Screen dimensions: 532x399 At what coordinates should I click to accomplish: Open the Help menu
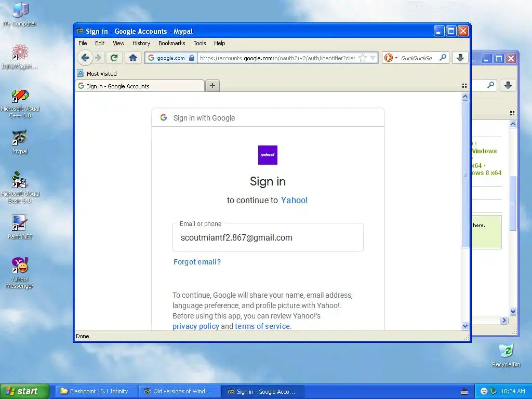[x=220, y=43]
